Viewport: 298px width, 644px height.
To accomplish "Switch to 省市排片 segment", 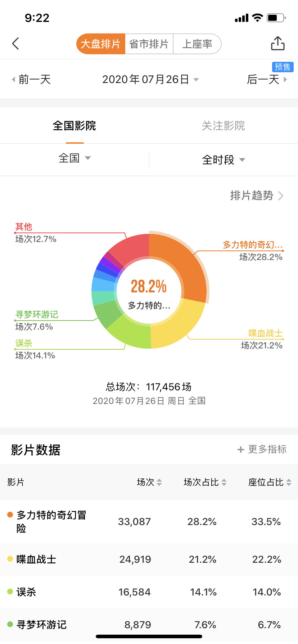I will [149, 44].
